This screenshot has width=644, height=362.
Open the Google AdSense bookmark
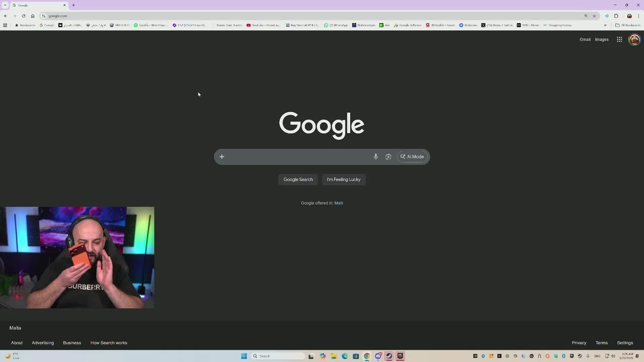tap(408, 25)
